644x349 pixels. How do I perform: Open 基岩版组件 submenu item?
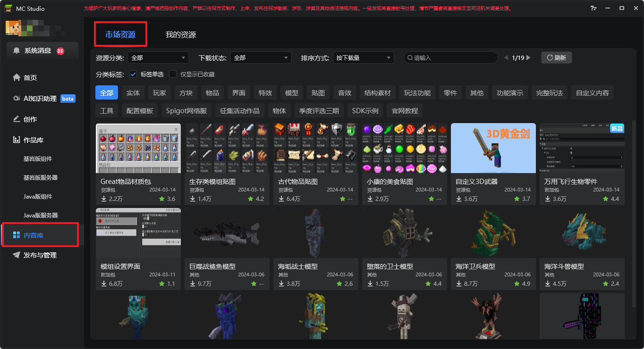click(x=38, y=158)
